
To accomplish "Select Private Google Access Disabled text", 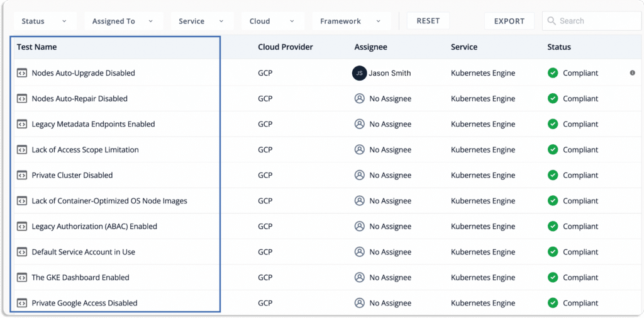I will tap(85, 303).
